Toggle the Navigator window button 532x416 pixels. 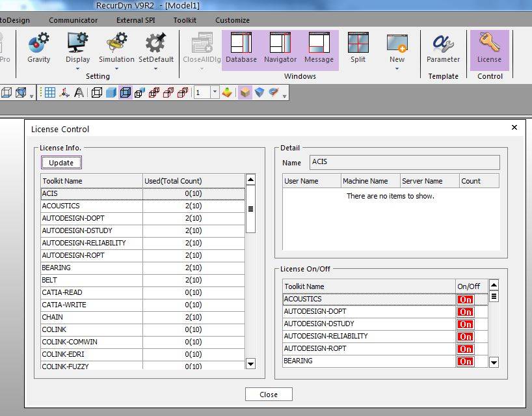pos(280,50)
